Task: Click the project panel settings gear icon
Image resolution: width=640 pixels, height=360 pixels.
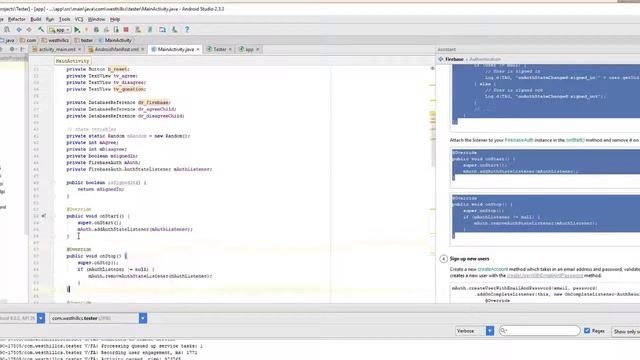Action: (12, 49)
